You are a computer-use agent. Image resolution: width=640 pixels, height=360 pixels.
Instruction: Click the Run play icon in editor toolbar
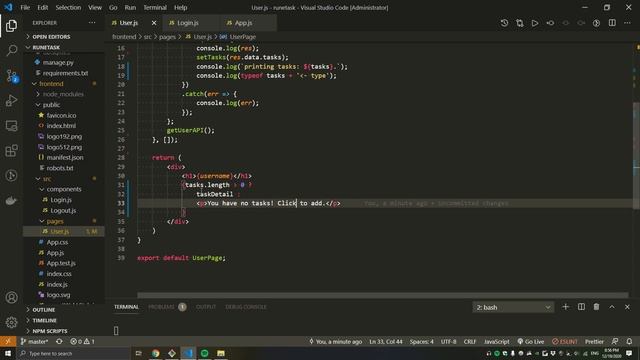[x=535, y=23]
